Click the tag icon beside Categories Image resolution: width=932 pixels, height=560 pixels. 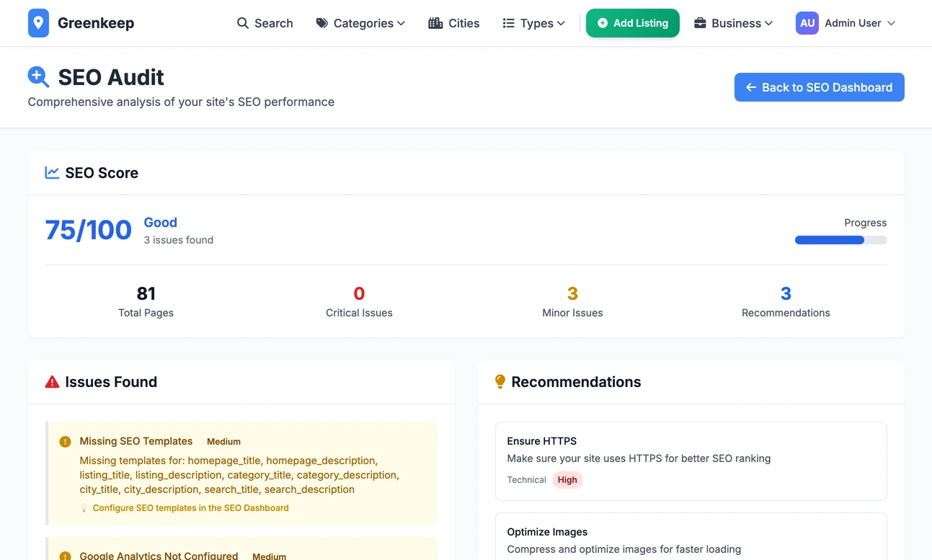click(x=322, y=23)
